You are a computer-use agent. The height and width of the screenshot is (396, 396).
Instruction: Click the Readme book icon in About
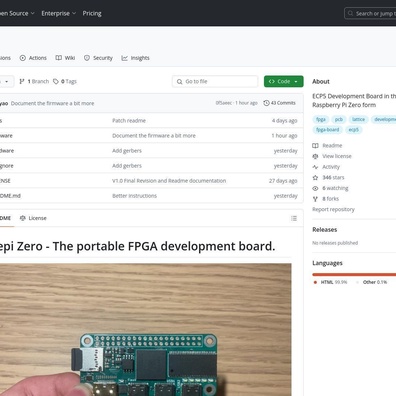(315, 146)
